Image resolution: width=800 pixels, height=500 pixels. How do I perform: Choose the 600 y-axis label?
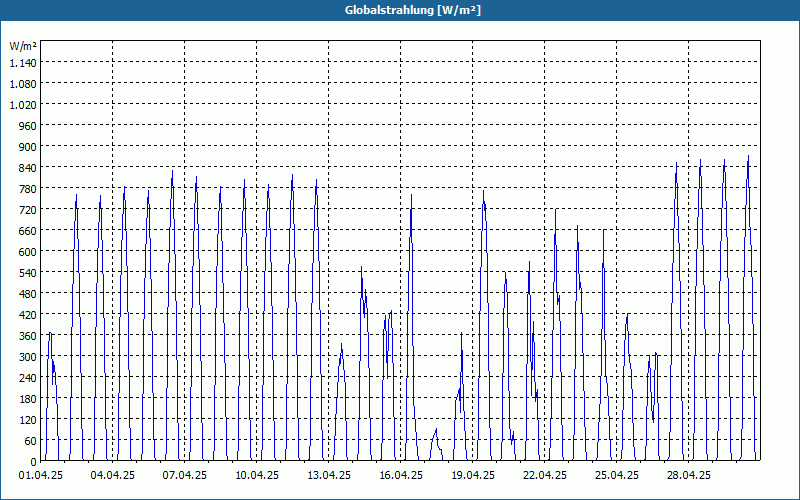pyautogui.click(x=28, y=252)
